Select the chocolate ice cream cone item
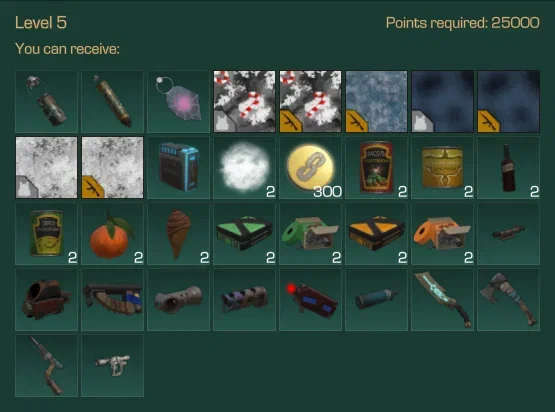 [x=178, y=234]
